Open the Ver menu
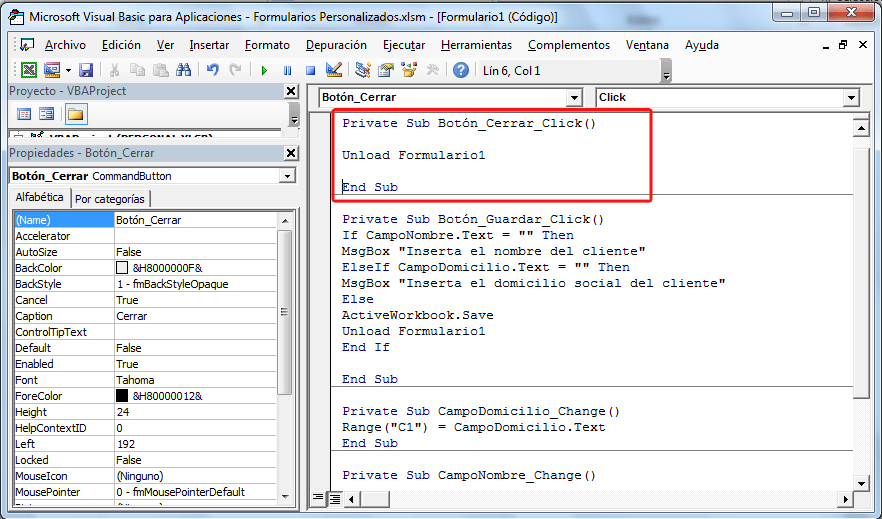Viewport: 882px width, 519px height. (x=165, y=45)
